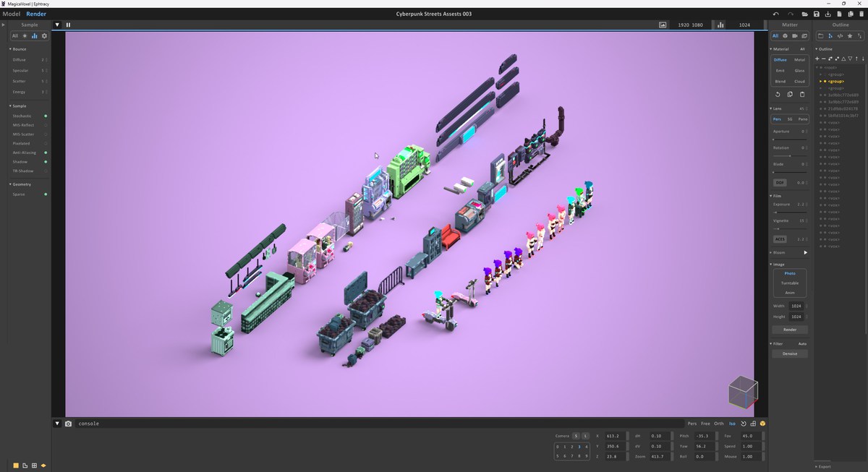Add new object with Outline plus icon
This screenshot has height=472, width=868.
pos(817,59)
